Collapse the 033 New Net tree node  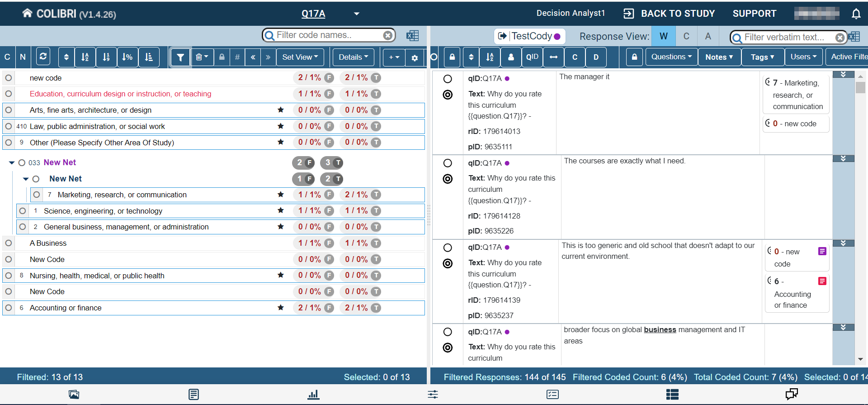tap(12, 162)
